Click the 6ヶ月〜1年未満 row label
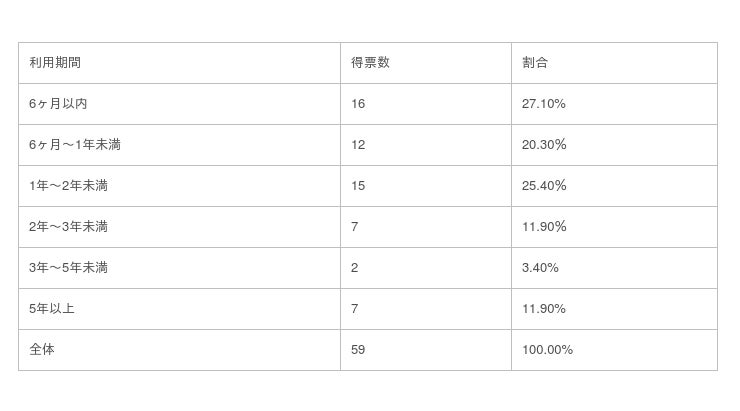The height and width of the screenshot is (411, 740). 75,145
